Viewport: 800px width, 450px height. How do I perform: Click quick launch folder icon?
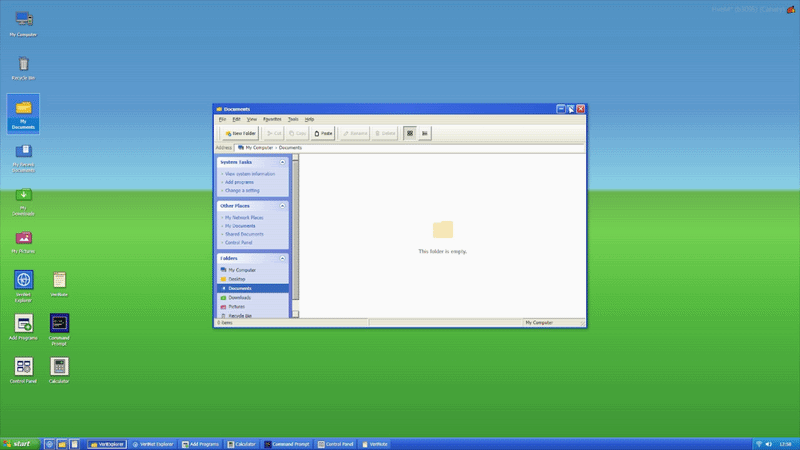(62, 444)
